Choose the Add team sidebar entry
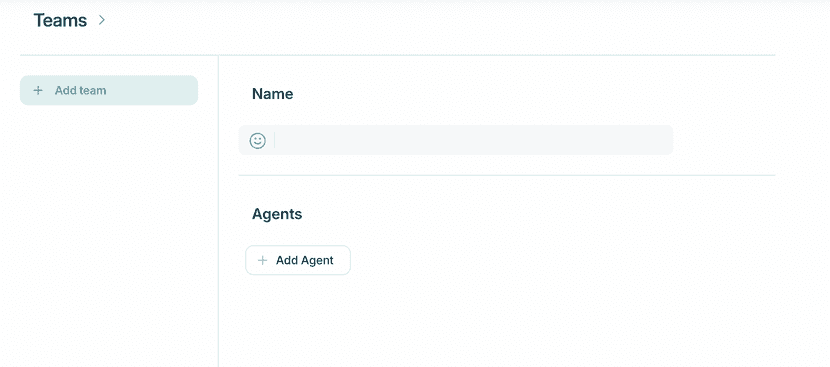Screen dimensions: 830x367 pos(109,90)
